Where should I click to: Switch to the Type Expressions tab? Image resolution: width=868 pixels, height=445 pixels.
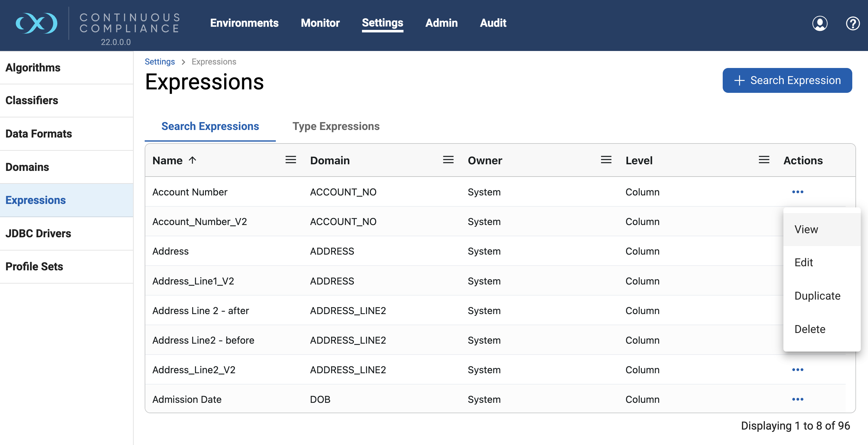(x=336, y=126)
